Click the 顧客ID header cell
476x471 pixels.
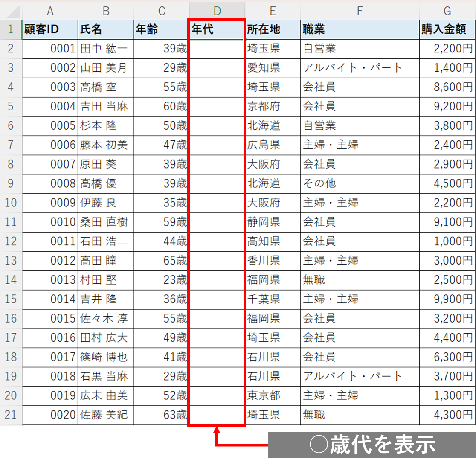[x=50, y=29]
